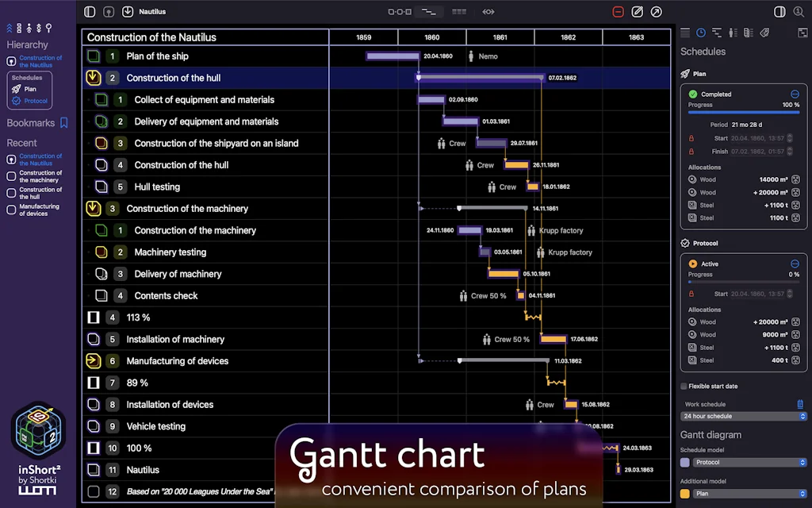The height and width of the screenshot is (508, 812).
Task: Click the Bookmarks ribbon icon
Action: pyautogui.click(x=64, y=123)
